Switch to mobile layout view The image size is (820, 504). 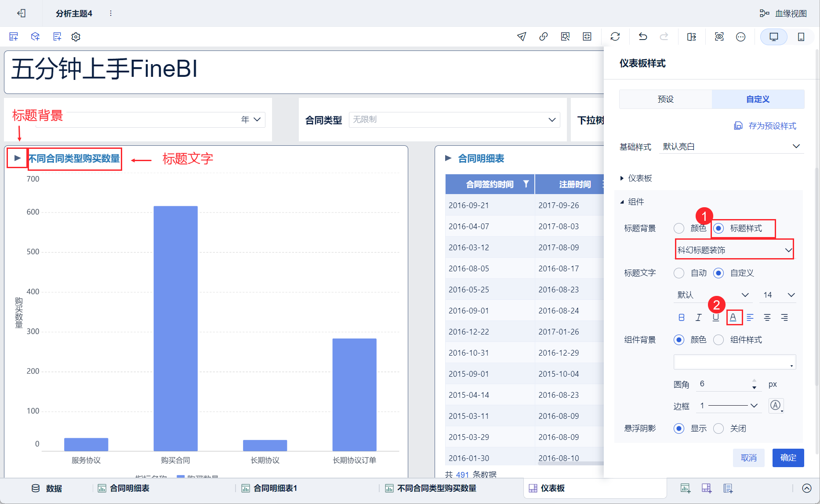click(801, 36)
